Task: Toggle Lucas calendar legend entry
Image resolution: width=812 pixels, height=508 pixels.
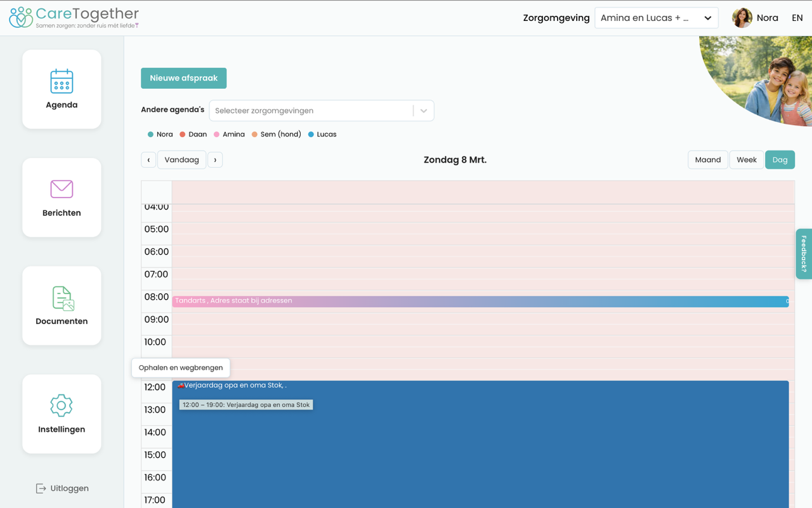Action: [322, 135]
